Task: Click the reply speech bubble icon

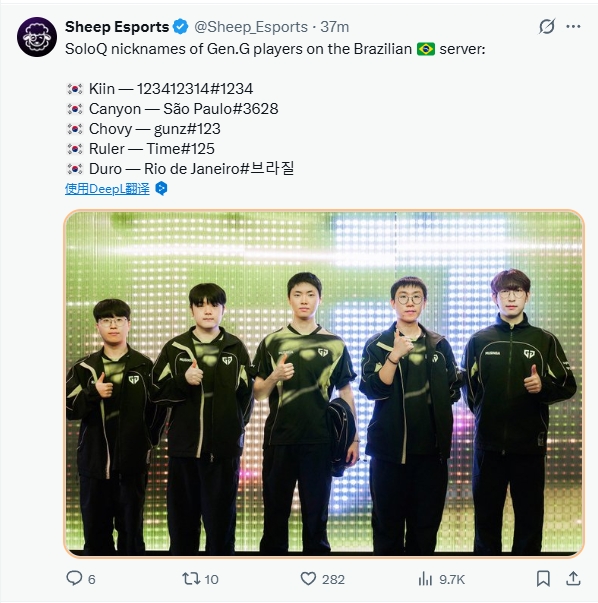Action: click(x=74, y=578)
